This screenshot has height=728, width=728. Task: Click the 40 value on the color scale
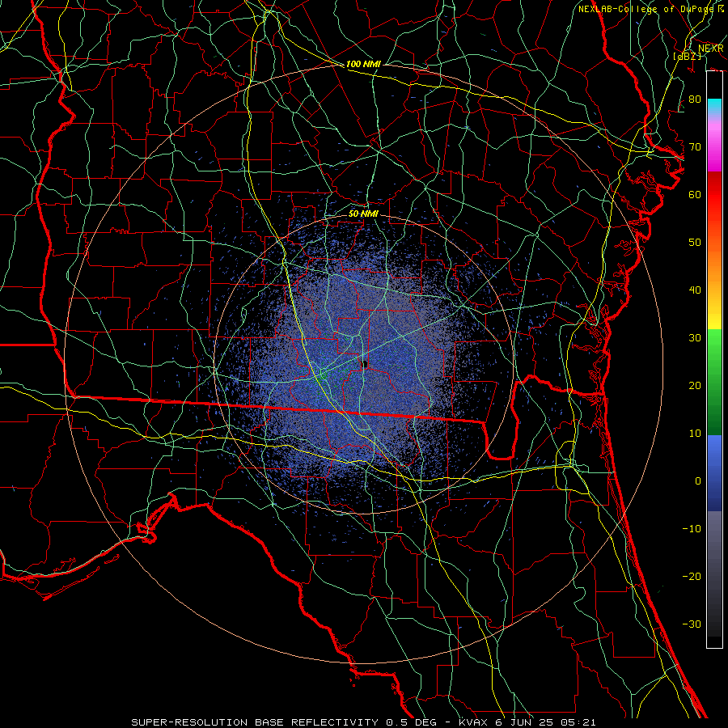pos(695,290)
